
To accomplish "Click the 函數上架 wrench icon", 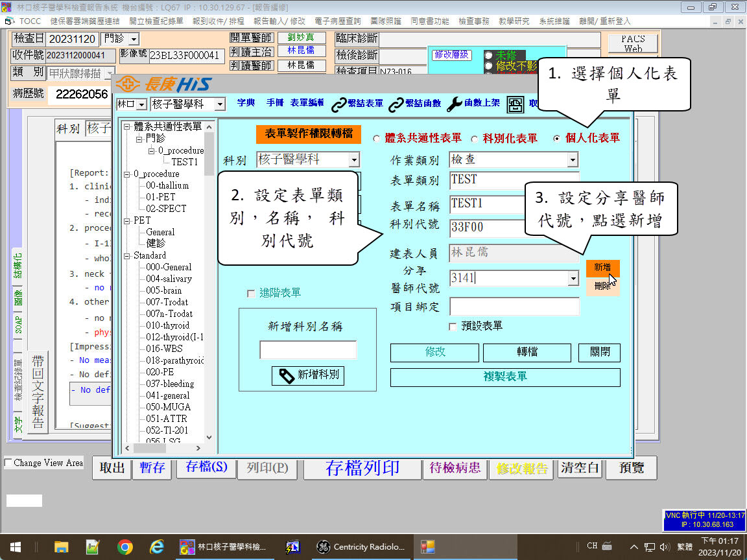I will coord(455,104).
